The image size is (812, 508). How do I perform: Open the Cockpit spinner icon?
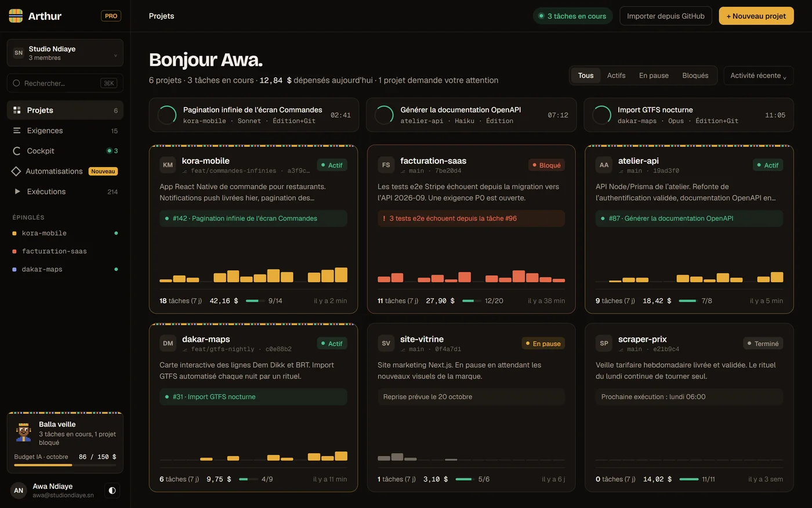pos(17,151)
